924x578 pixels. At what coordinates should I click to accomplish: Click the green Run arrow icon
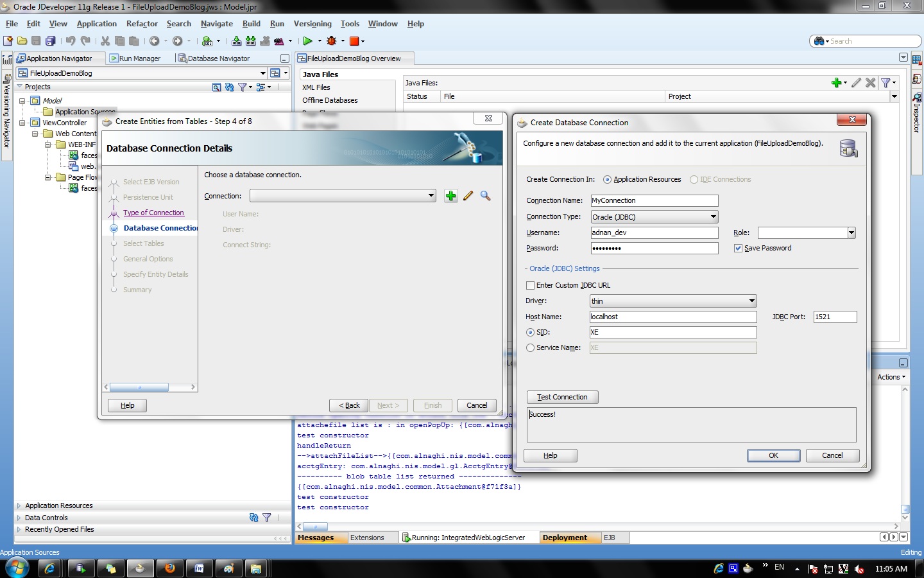tap(307, 40)
